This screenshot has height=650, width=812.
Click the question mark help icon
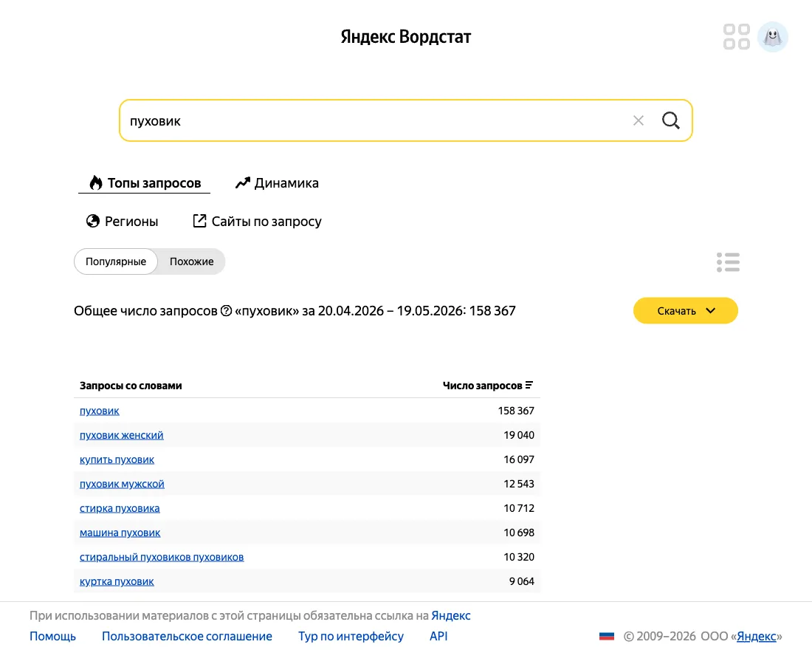[x=226, y=310]
